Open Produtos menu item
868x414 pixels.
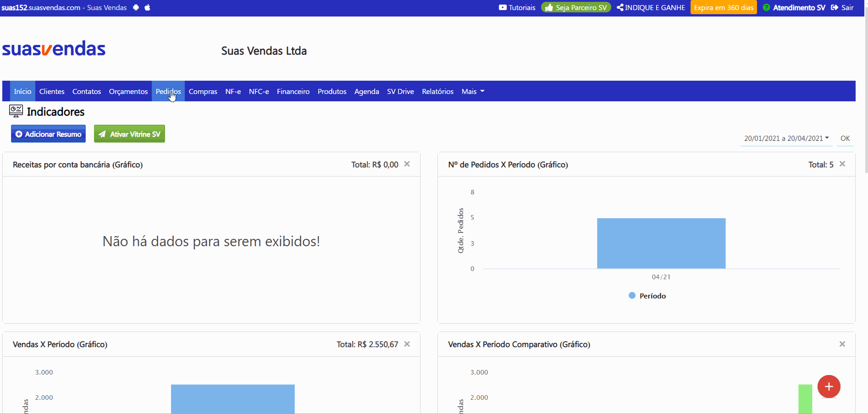[x=332, y=91]
